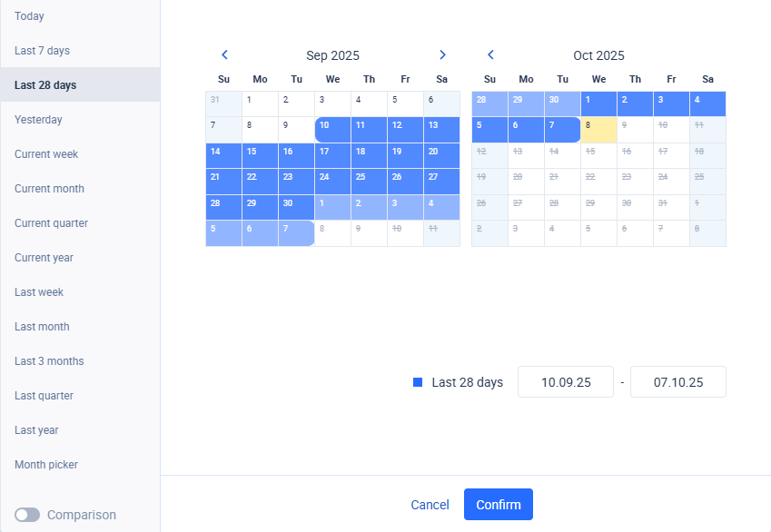This screenshot has height=532, width=771.
Task: Click the left chevron beside October 2025
Action: [x=490, y=54]
